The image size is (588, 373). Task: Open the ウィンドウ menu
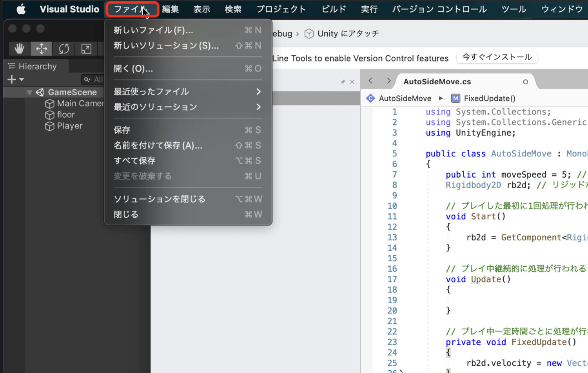pos(562,9)
